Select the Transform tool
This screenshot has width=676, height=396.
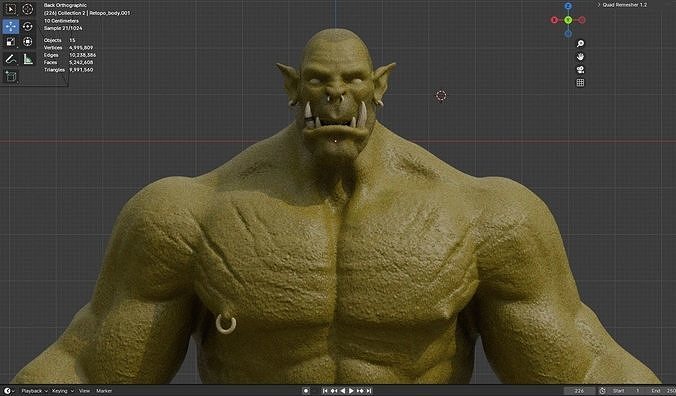[x=28, y=42]
